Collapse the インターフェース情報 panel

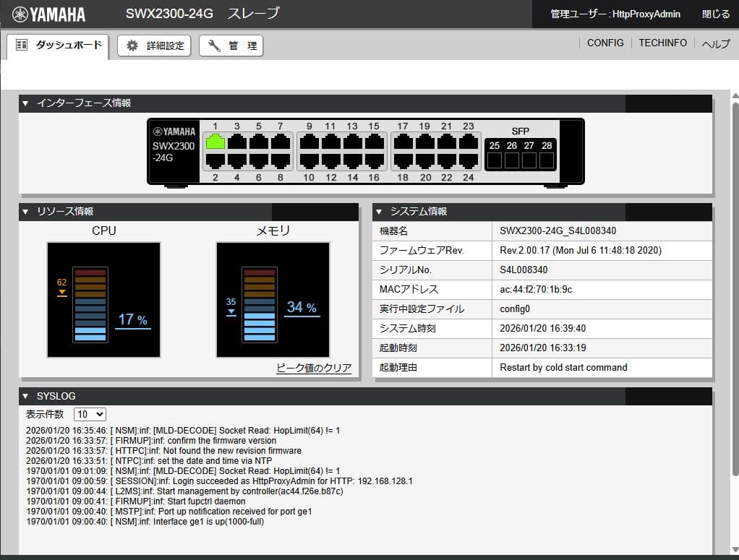click(x=26, y=103)
